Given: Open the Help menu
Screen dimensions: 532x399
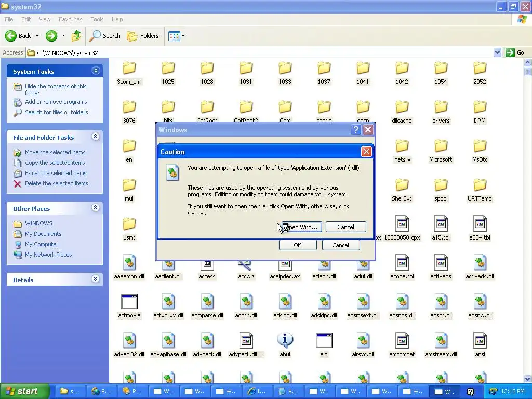Looking at the screenshot, I should (x=117, y=19).
